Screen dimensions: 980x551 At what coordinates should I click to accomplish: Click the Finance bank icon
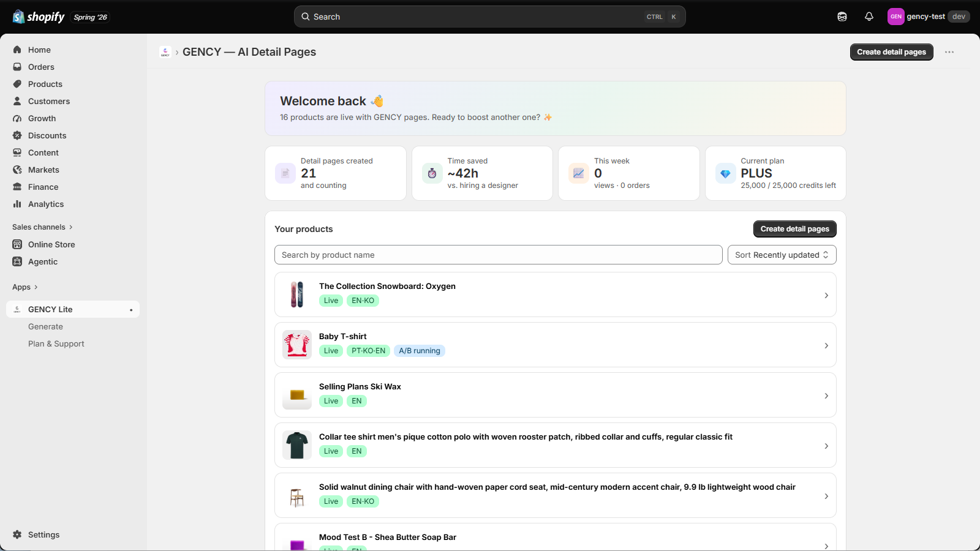click(x=17, y=187)
